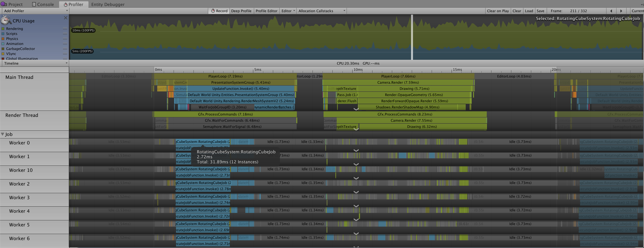The image size is (644, 248).
Task: Toggle the Rendering category color swatch
Action: coord(3,29)
